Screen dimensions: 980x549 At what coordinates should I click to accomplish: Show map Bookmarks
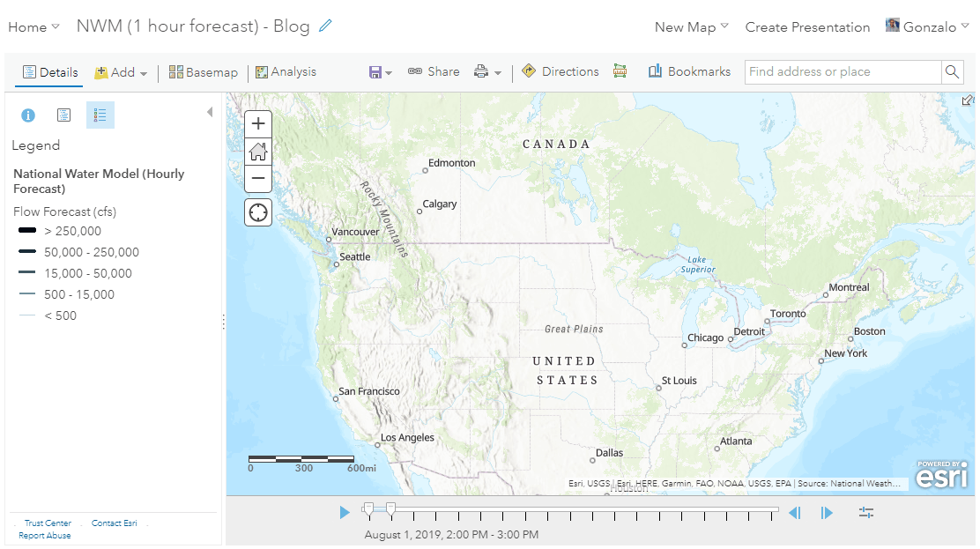[x=689, y=70]
